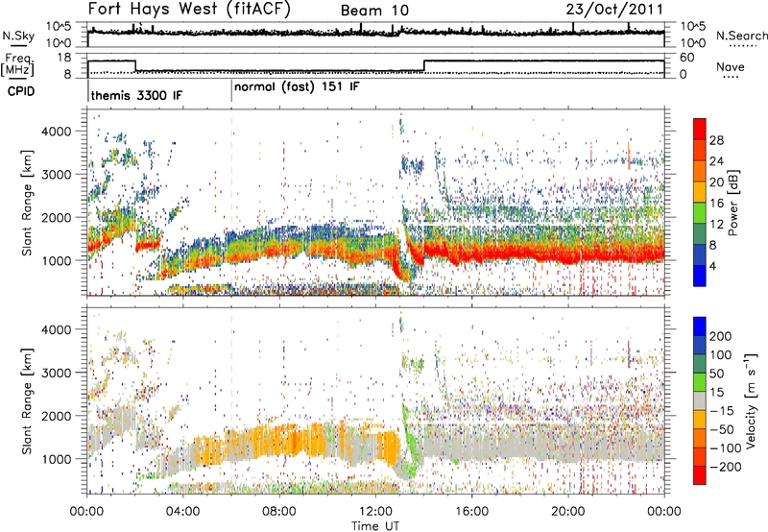Click the 'Velocity [m s-1]' colorbar title
Viewport: 768px width, 532px height.
750,399
